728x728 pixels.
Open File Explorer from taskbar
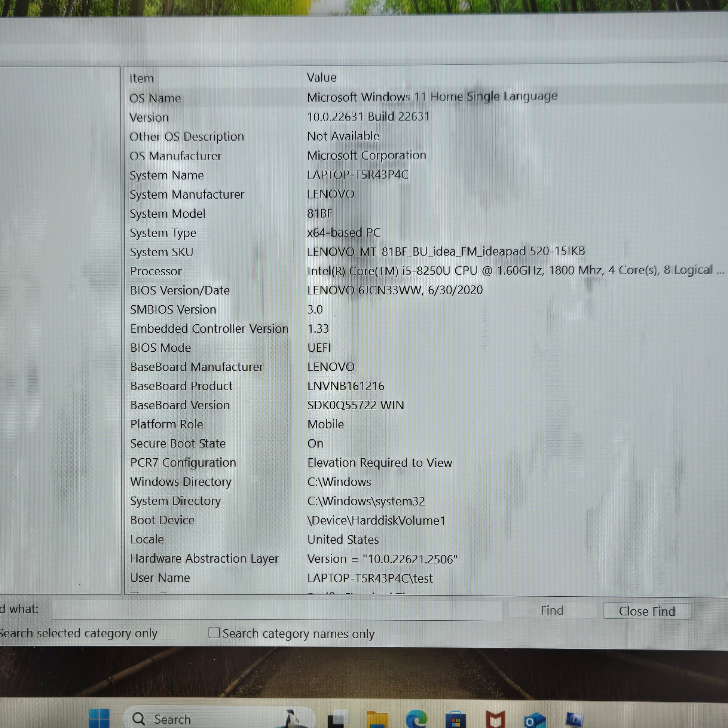[377, 719]
